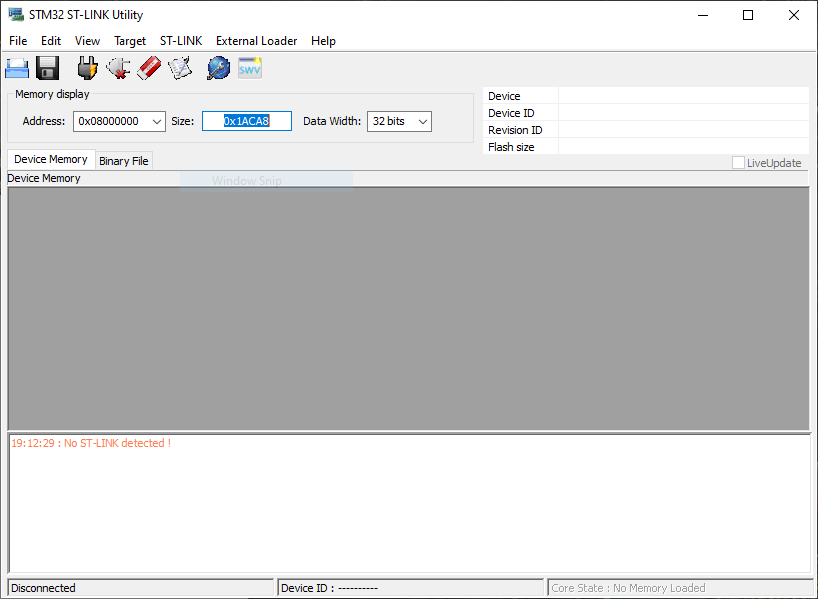Click the Device ID status bar entry
The image size is (818, 599).
click(x=411, y=588)
